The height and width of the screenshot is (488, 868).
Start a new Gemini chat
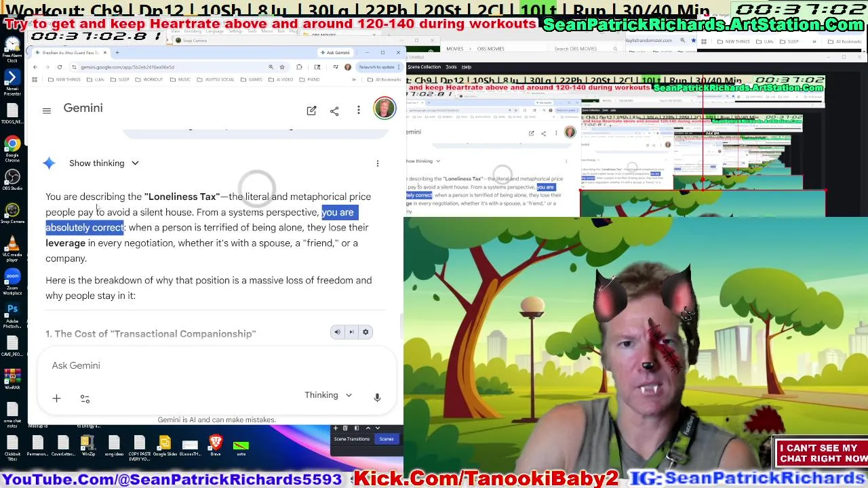[x=311, y=110]
